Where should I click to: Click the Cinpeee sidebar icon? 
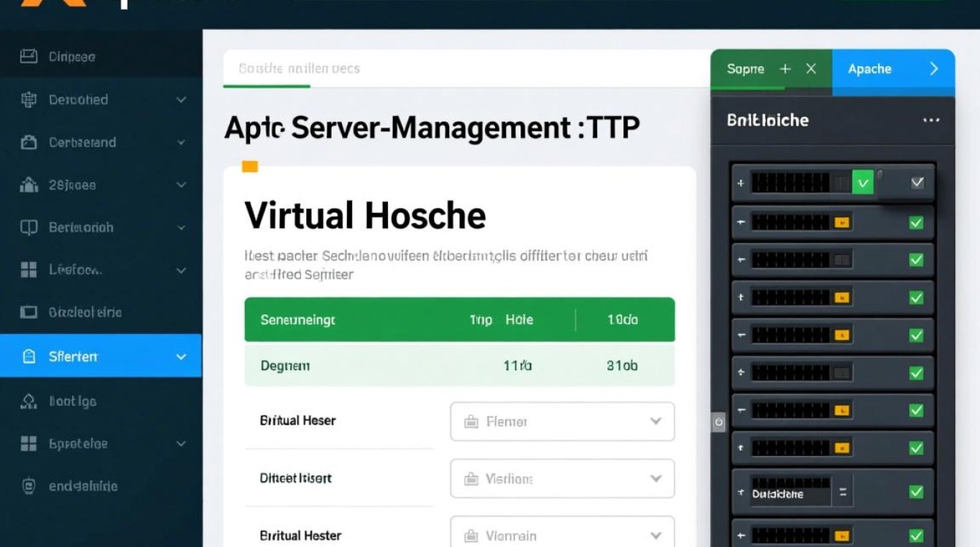pyautogui.click(x=28, y=56)
